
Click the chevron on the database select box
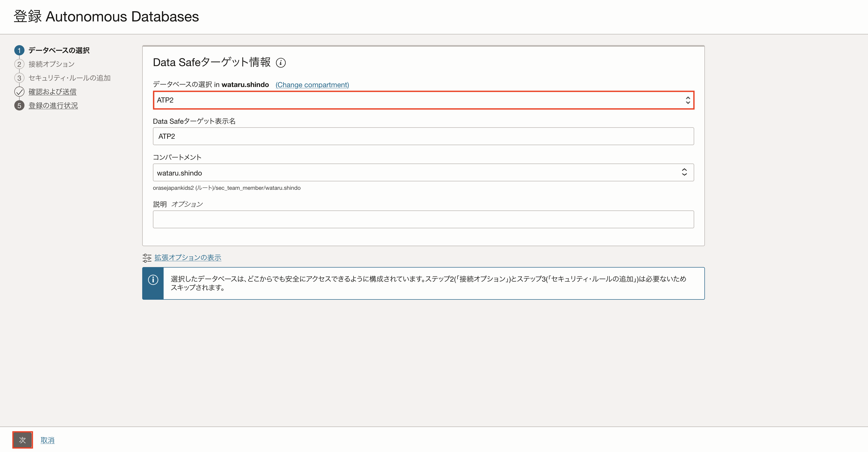click(x=688, y=100)
